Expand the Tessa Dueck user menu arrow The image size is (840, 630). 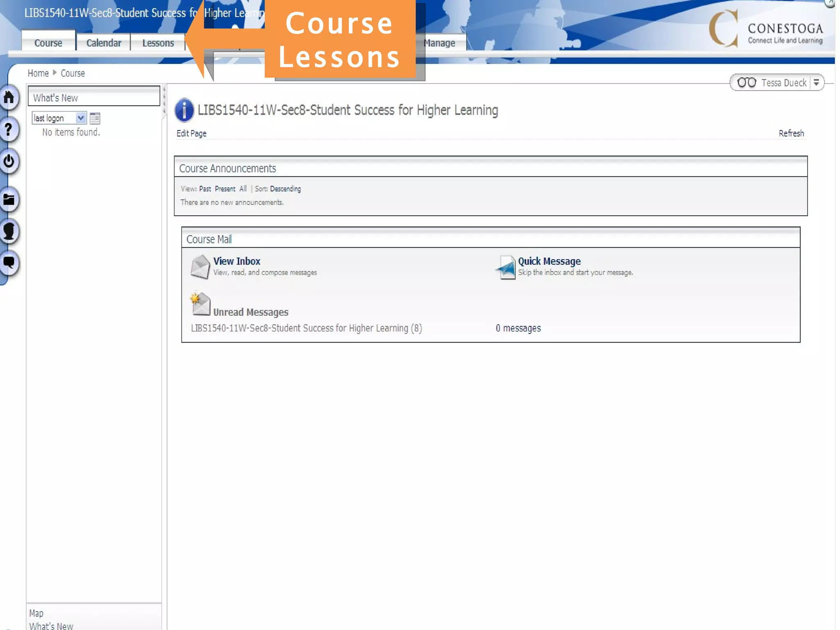816,82
